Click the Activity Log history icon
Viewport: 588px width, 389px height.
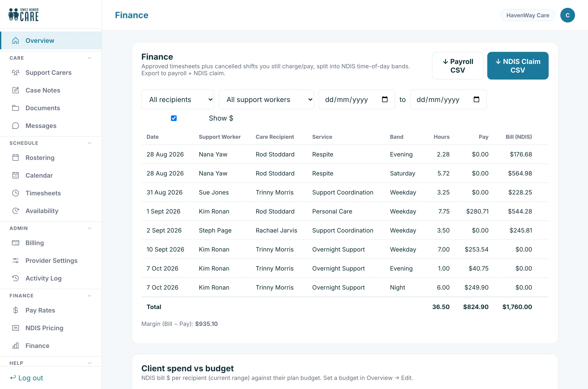coord(15,278)
